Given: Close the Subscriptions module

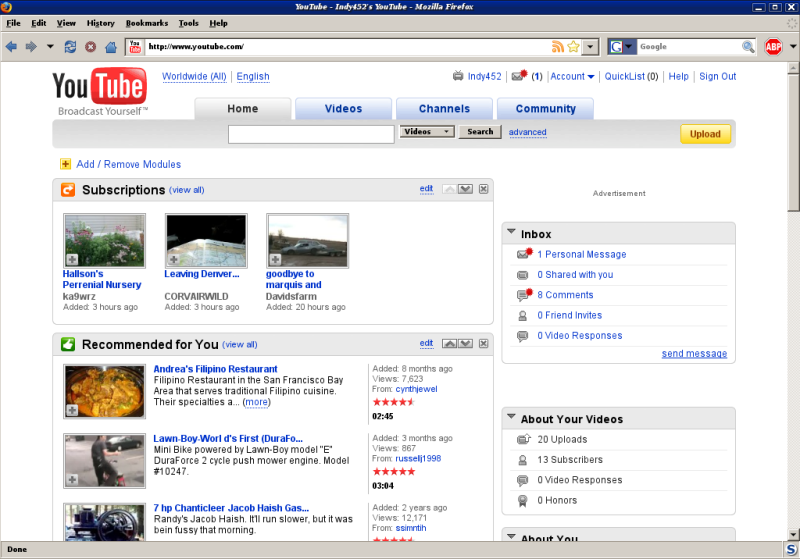Looking at the screenshot, I should click(483, 189).
